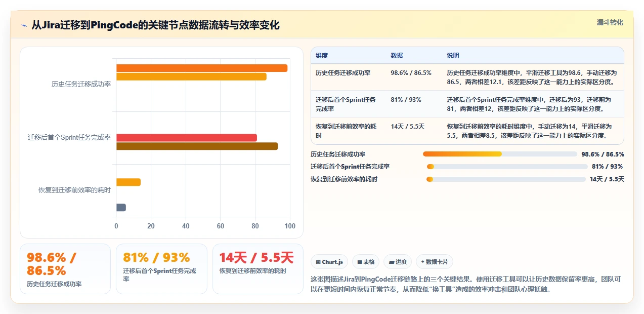Click the table description mentioning 两者相差12.1
644x314 pixels.
click(532, 77)
